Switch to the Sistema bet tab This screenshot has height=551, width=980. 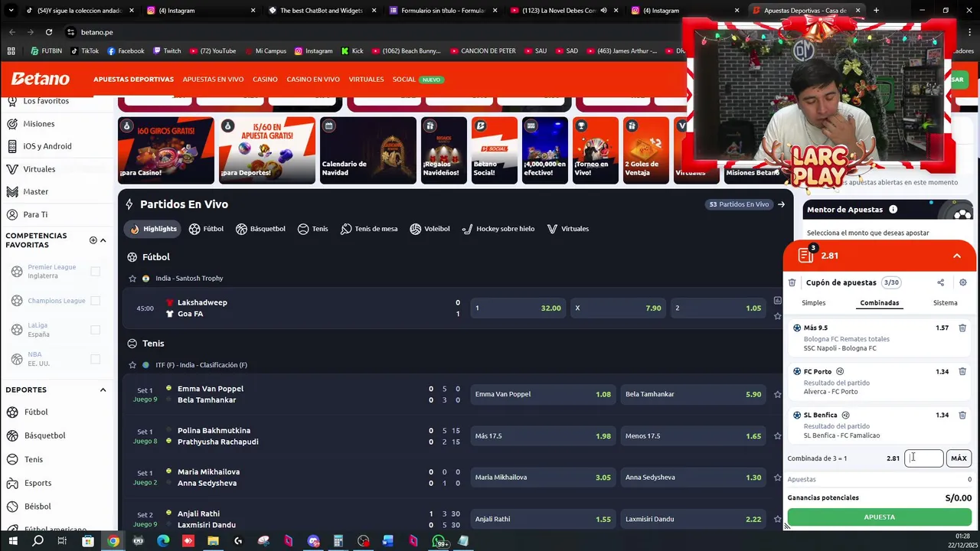945,302
